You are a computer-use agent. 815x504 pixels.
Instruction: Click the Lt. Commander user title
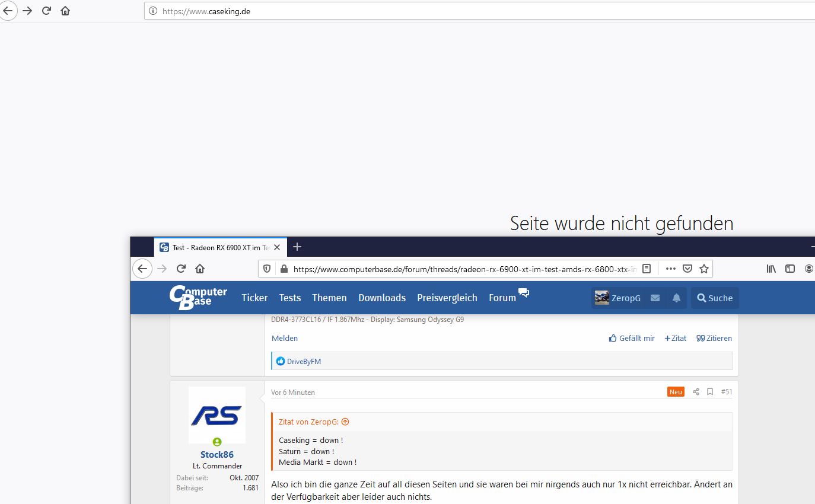coord(217,465)
